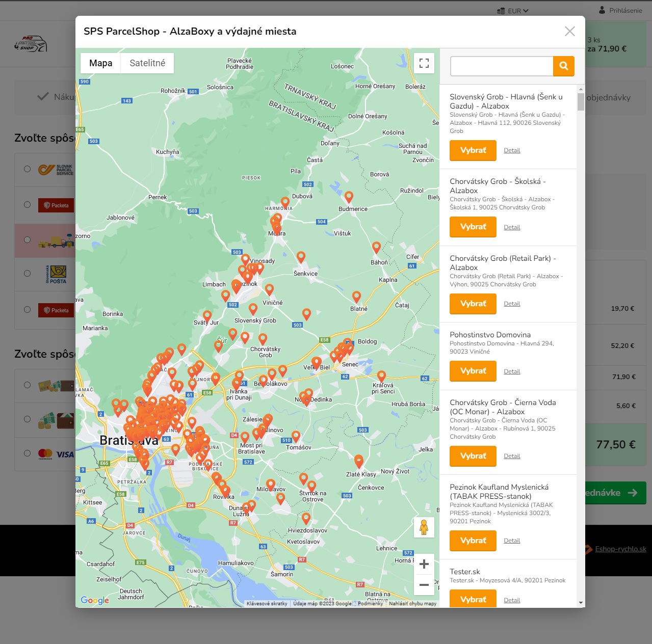This screenshot has width=652, height=644.
Task: Select highlighted truck delivery radio button
Action: [27, 239]
